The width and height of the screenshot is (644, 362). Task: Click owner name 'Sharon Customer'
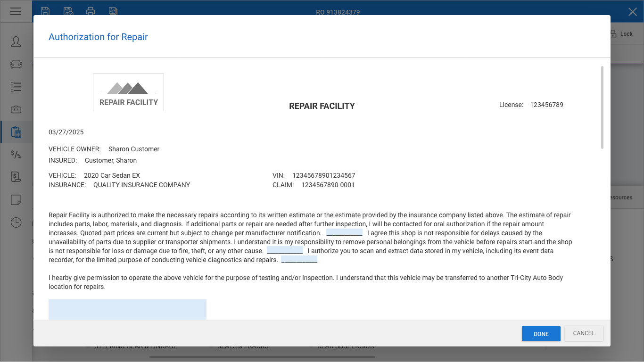134,149
